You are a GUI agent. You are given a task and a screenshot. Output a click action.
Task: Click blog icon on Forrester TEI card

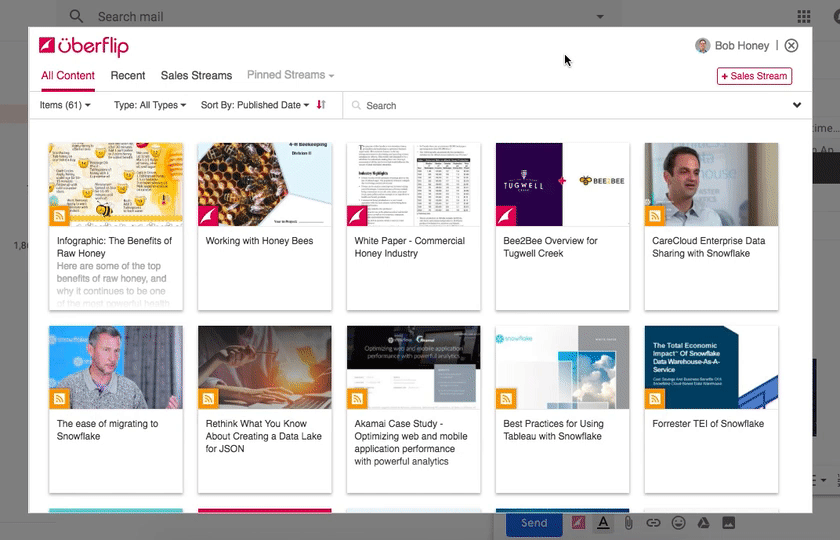tap(655, 399)
